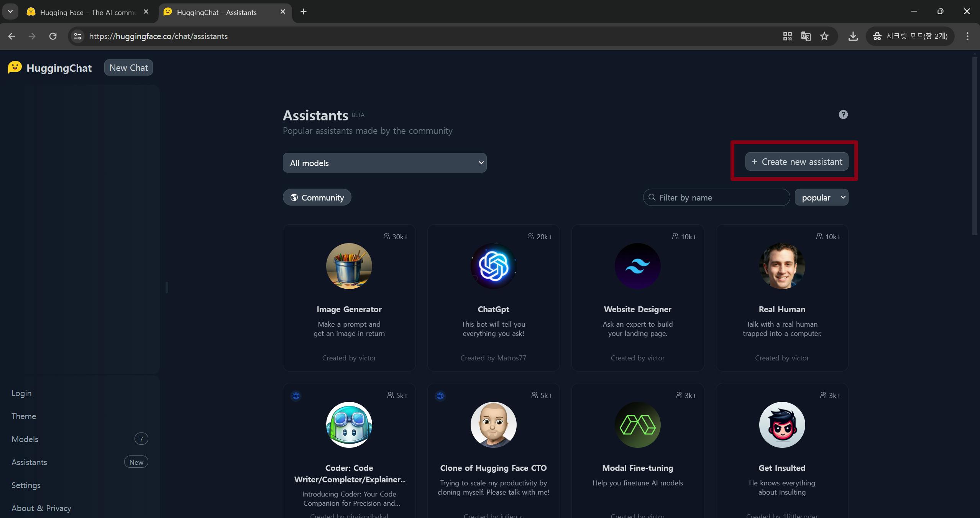Image resolution: width=980 pixels, height=518 pixels.
Task: Click the ChatGpt assistant logo icon
Action: 493,266
